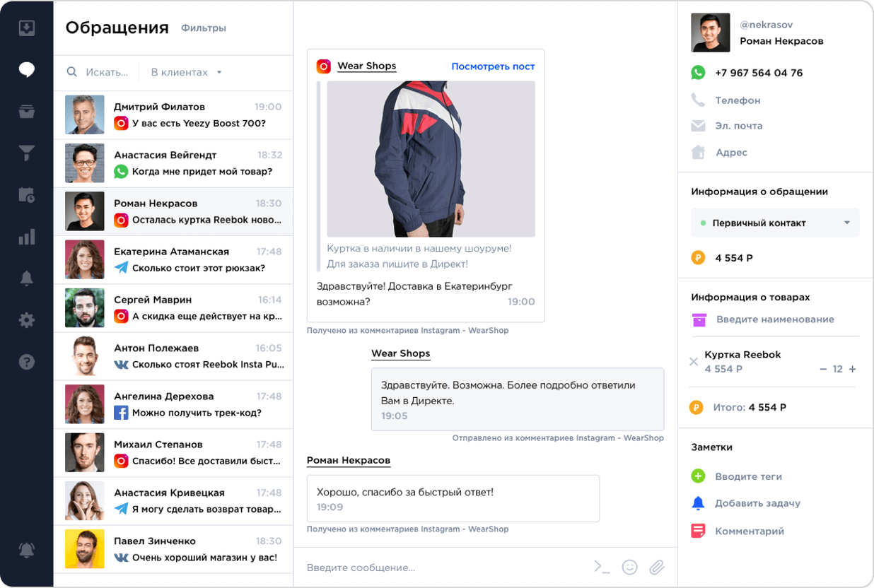Click Добавить задачу
The height and width of the screenshot is (588, 874).
pos(757,503)
